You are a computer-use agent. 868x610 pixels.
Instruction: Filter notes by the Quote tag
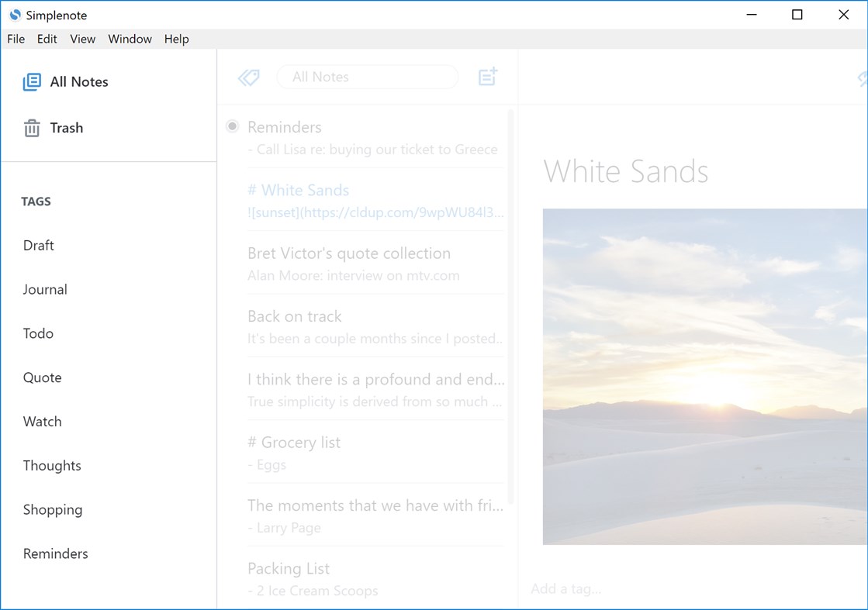click(x=42, y=377)
